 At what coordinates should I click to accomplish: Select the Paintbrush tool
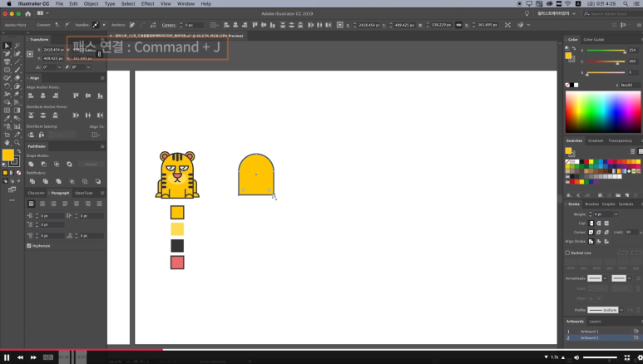(17, 70)
